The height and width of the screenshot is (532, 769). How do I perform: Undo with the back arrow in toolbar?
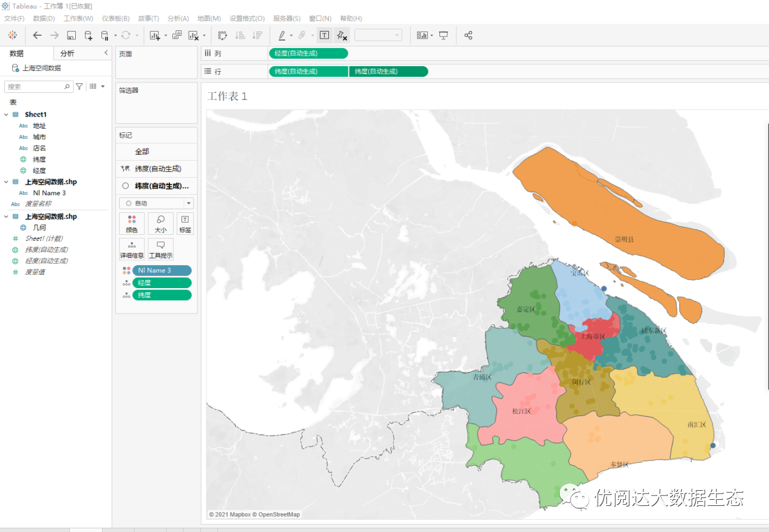tap(37, 35)
